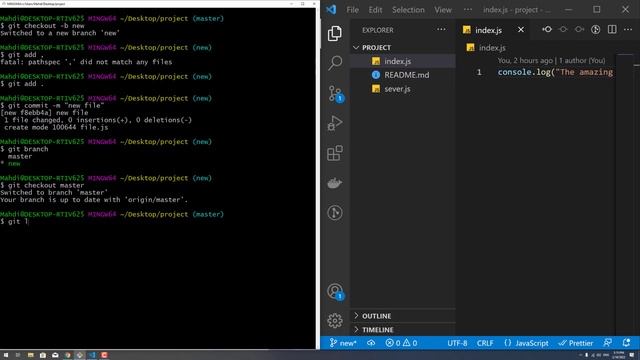Open the Extensions view
Image resolution: width=640 pixels, height=360 pixels.
pyautogui.click(x=335, y=153)
